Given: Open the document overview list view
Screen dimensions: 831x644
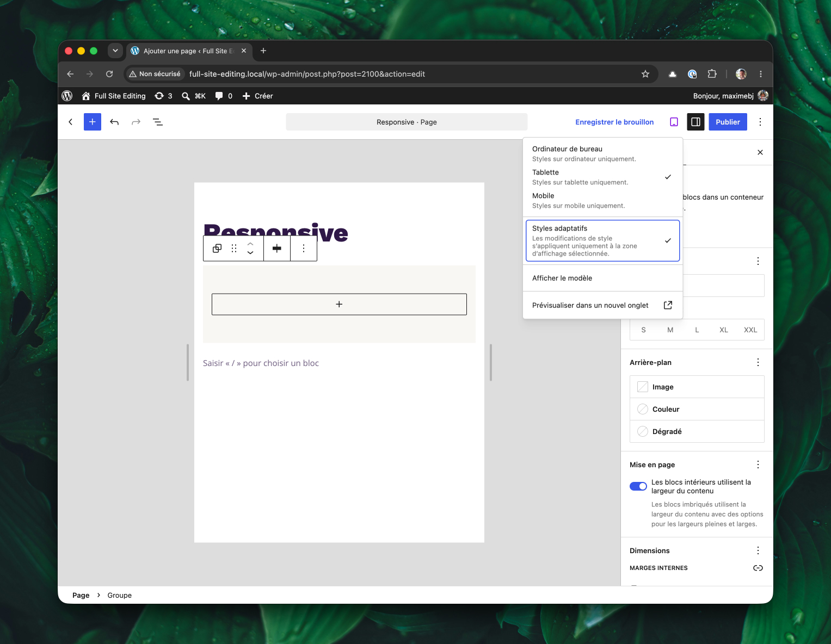Looking at the screenshot, I should (x=158, y=122).
